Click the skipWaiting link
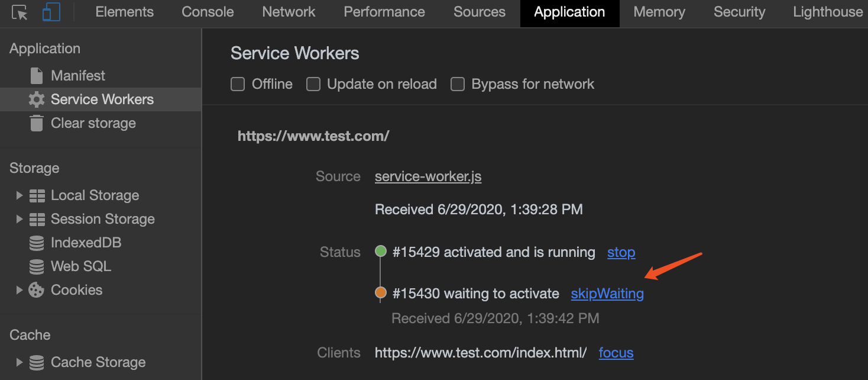This screenshot has height=380, width=868. (x=607, y=294)
